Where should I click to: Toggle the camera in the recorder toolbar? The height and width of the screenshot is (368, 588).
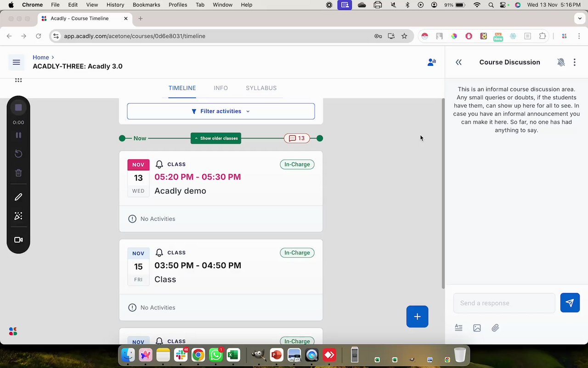pos(18,240)
